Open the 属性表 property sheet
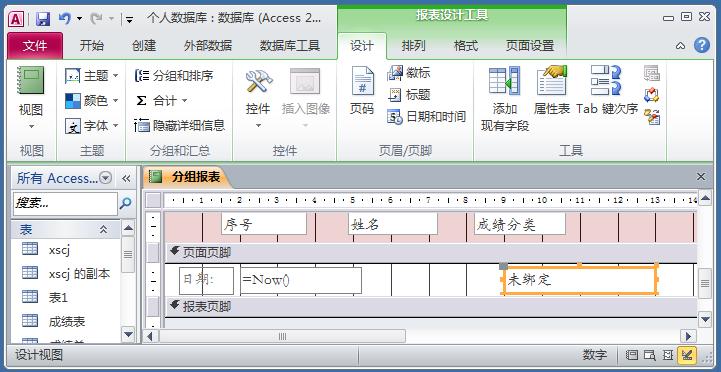Image resolution: width=721 pixels, height=372 pixels. pyautogui.click(x=552, y=91)
